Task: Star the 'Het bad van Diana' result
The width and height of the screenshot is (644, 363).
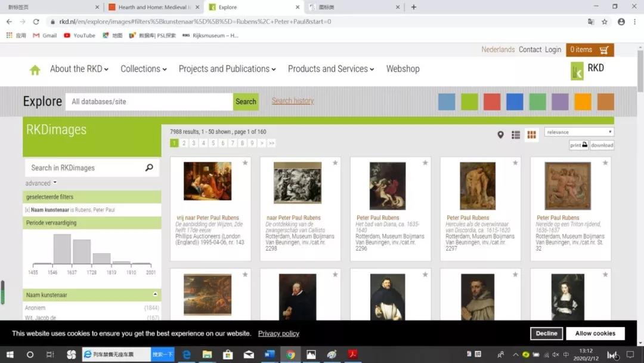Action: click(x=425, y=163)
